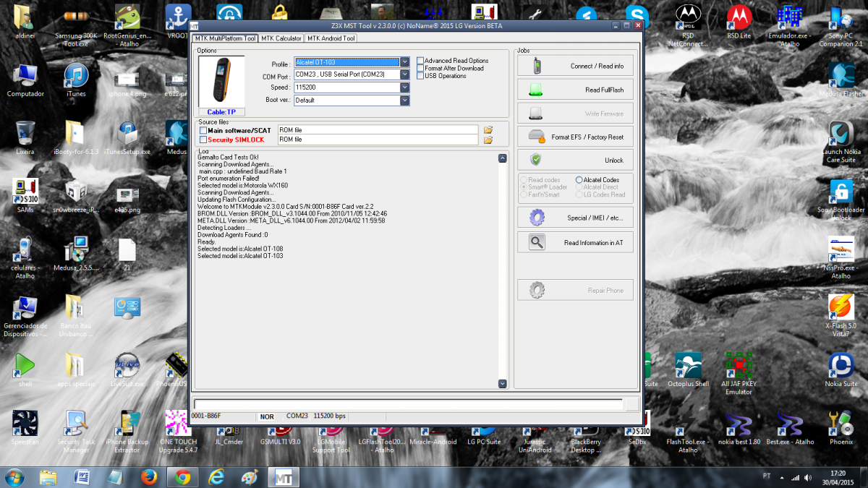
Task: Launch iTunes from the desktop
Action: click(x=76, y=80)
